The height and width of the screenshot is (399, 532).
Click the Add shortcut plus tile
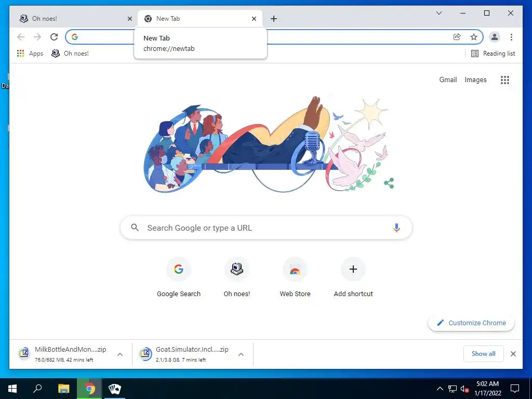[x=353, y=277]
